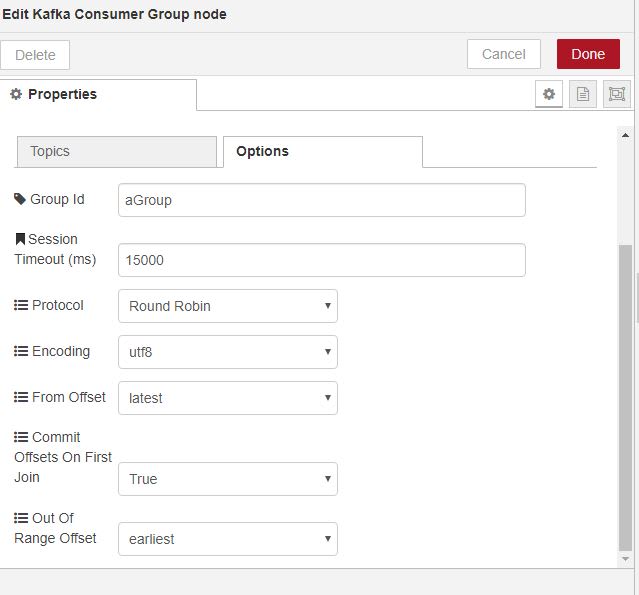Screen dimensions: 639x595
Task: Click the From Offset label text
Action: [69, 397]
